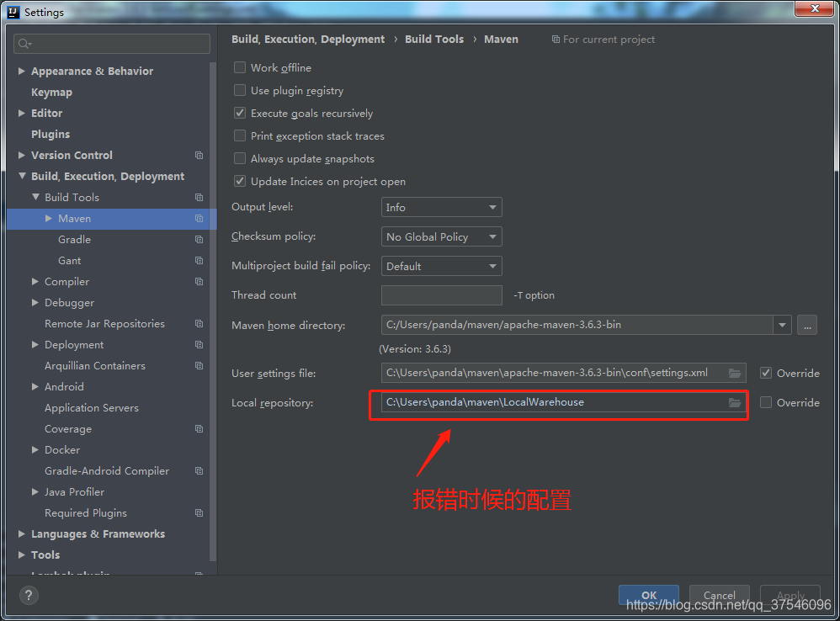
Task: Uncheck Execute goals recursively
Action: coord(240,113)
